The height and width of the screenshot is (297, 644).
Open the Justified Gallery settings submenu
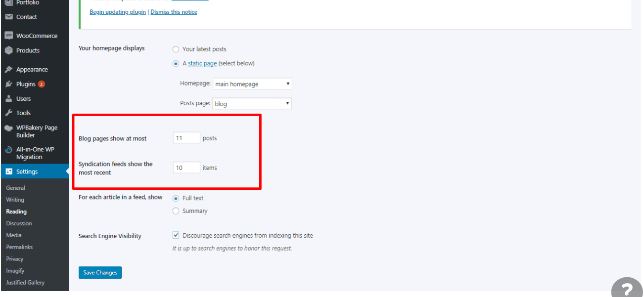point(25,283)
